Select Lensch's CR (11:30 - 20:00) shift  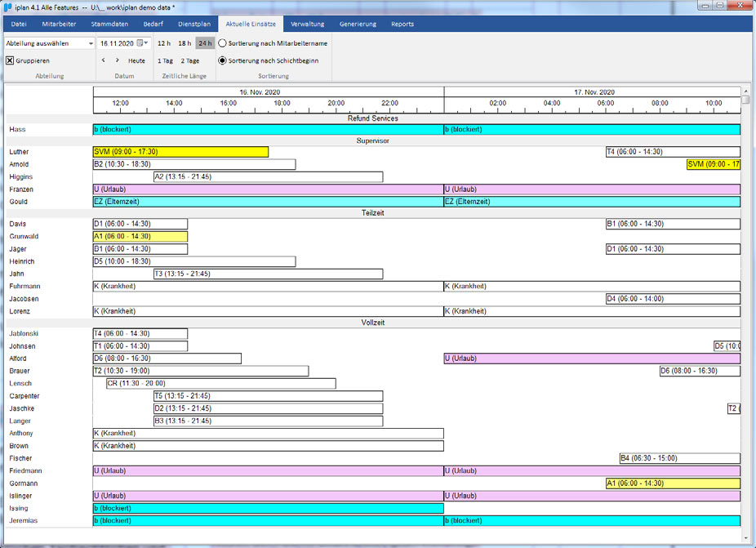(220, 384)
